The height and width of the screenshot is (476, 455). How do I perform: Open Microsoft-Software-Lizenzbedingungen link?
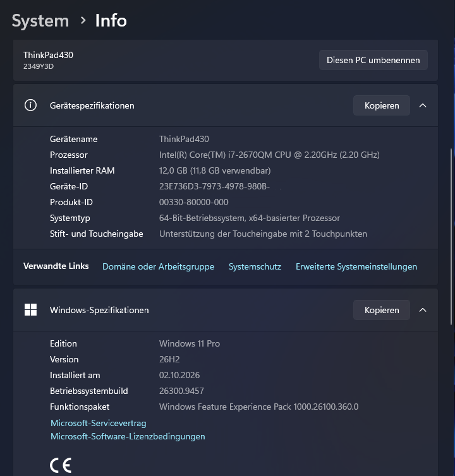pyautogui.click(x=128, y=436)
